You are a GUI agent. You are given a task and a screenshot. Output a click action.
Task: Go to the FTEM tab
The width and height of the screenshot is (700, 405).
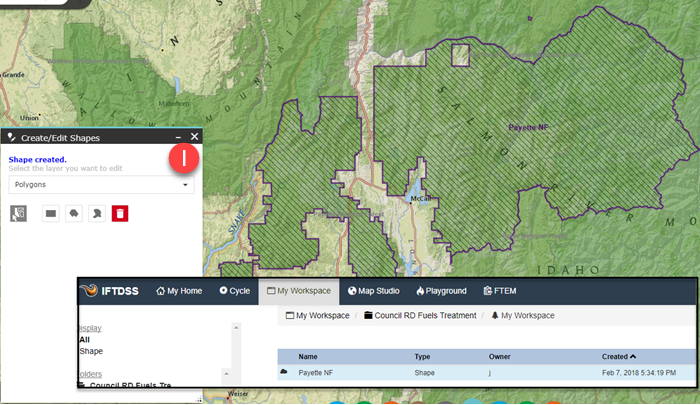tap(501, 291)
